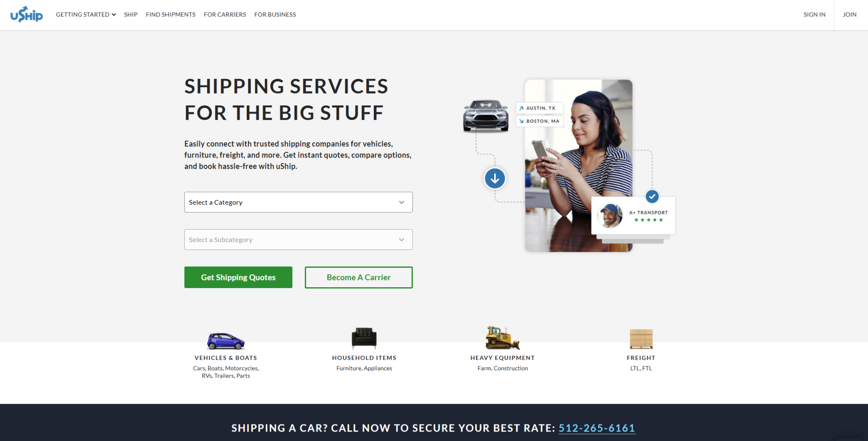Open the Select a Subcategory dropdown
This screenshot has width=868, height=441.
[298, 239]
